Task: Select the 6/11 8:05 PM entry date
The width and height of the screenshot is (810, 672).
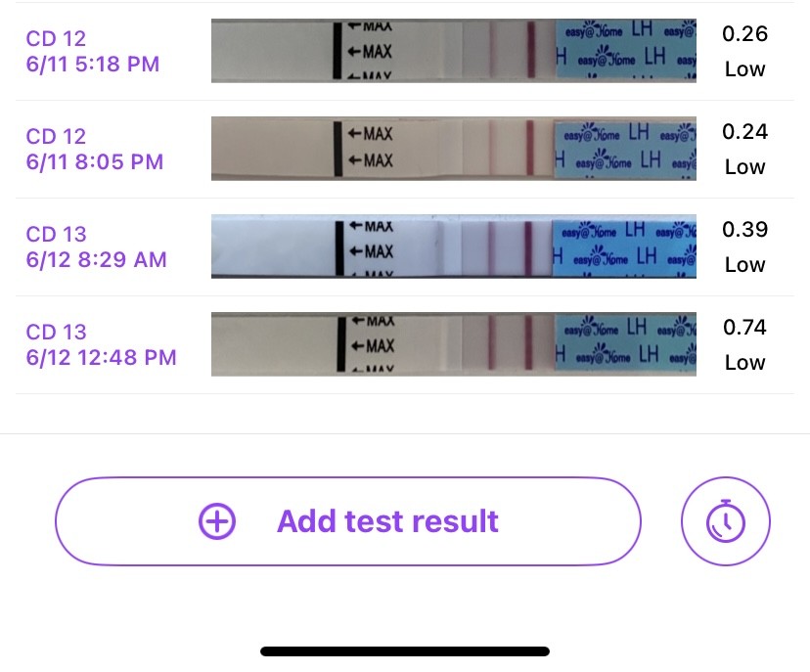Action: [95, 162]
